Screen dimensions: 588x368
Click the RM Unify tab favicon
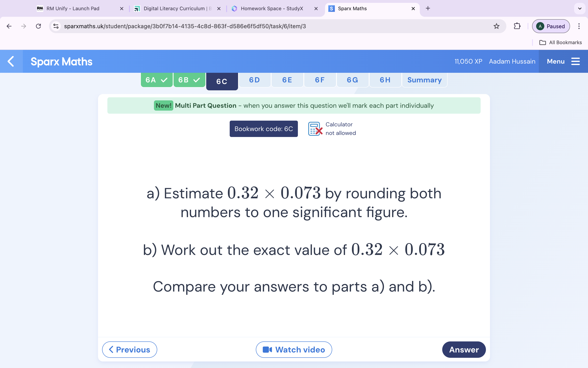[40, 9]
